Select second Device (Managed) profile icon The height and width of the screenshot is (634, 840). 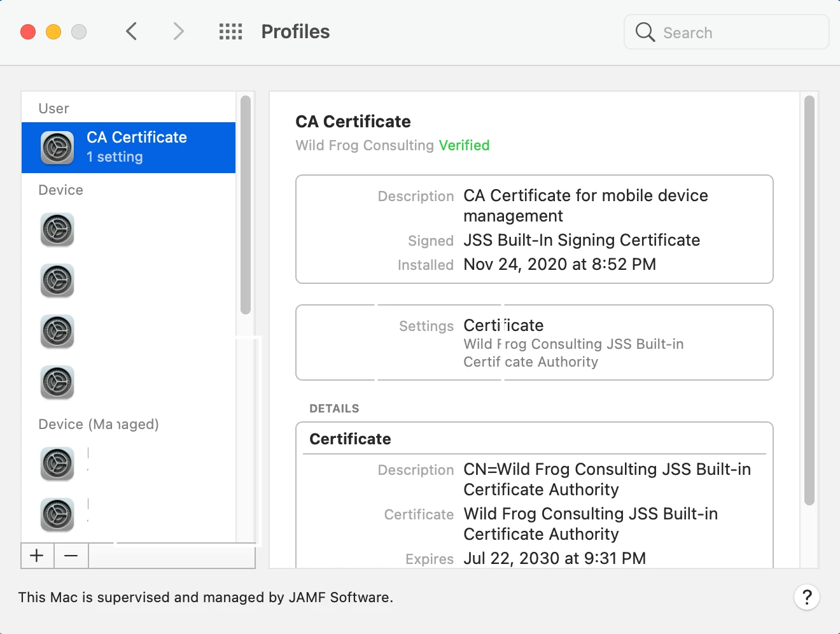tap(57, 514)
